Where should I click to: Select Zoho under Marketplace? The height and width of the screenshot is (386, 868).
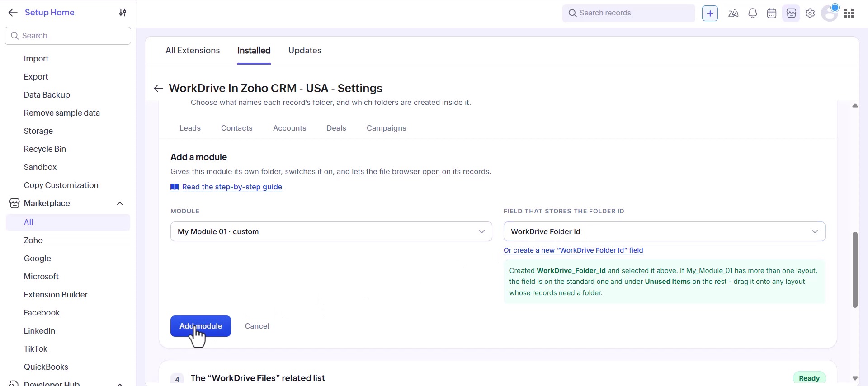[33, 240]
